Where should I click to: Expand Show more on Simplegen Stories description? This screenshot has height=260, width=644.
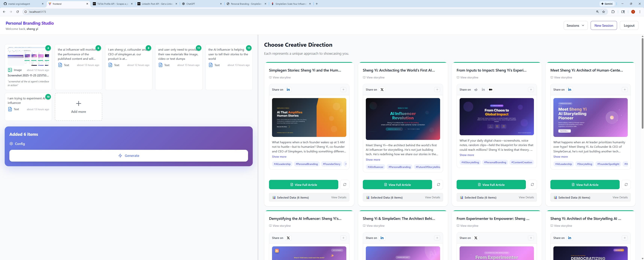[x=279, y=157]
